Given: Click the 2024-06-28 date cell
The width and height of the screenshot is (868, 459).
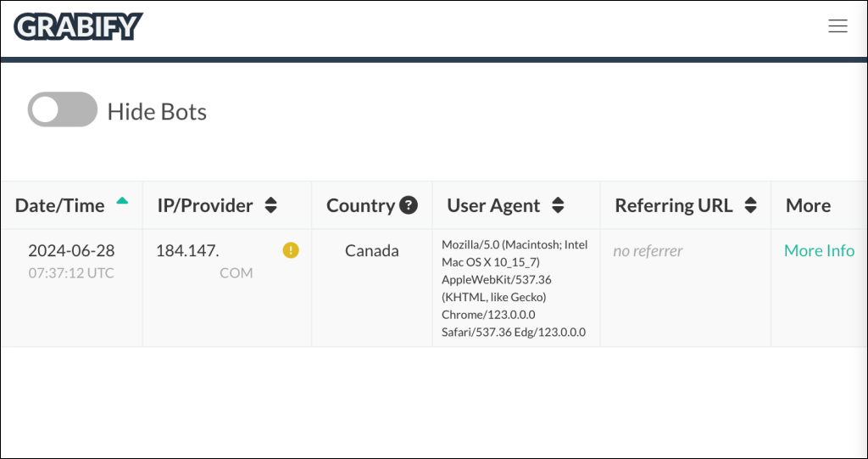Looking at the screenshot, I should 71,250.
